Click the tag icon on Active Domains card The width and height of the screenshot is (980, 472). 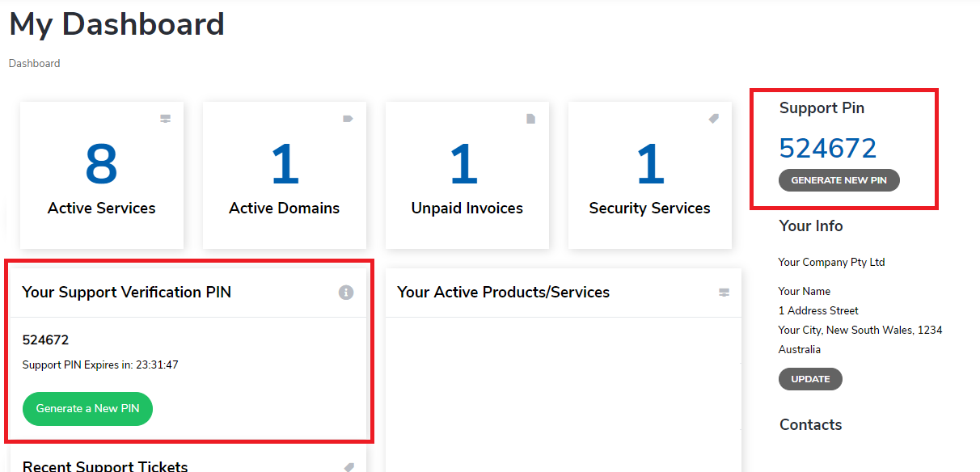[x=348, y=119]
